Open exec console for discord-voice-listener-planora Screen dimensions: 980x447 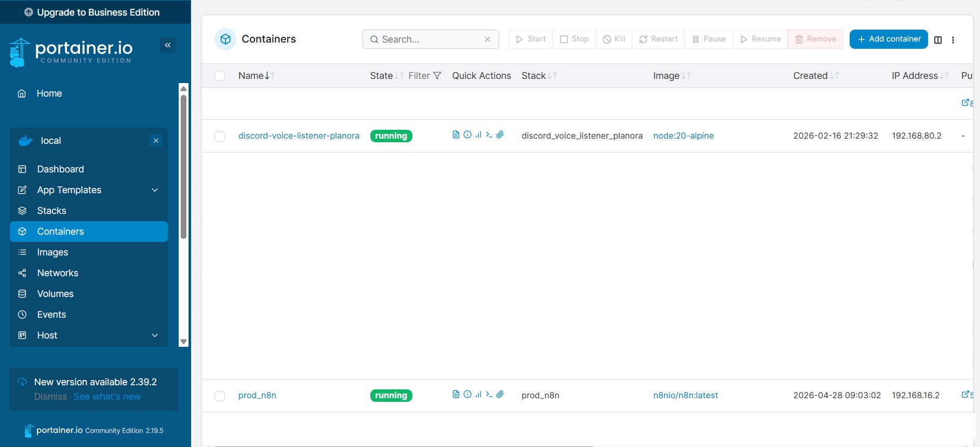(x=489, y=135)
